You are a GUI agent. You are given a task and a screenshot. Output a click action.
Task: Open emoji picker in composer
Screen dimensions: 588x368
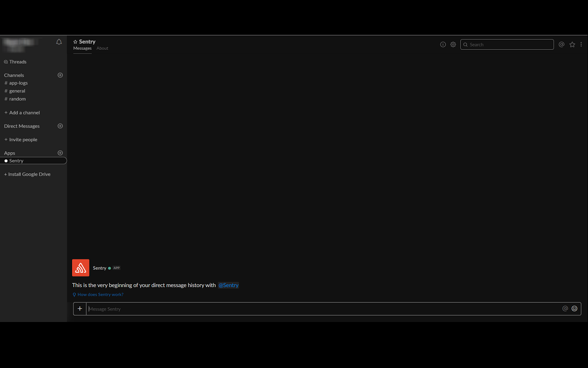(574, 309)
